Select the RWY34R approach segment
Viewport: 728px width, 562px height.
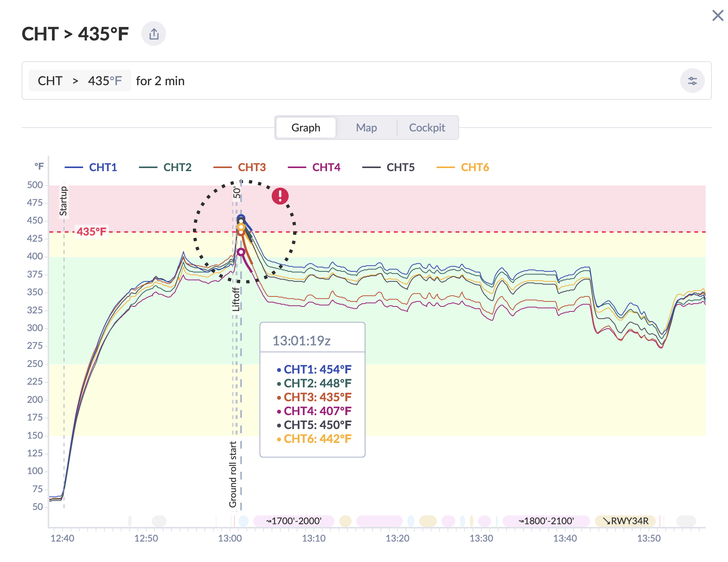click(625, 521)
